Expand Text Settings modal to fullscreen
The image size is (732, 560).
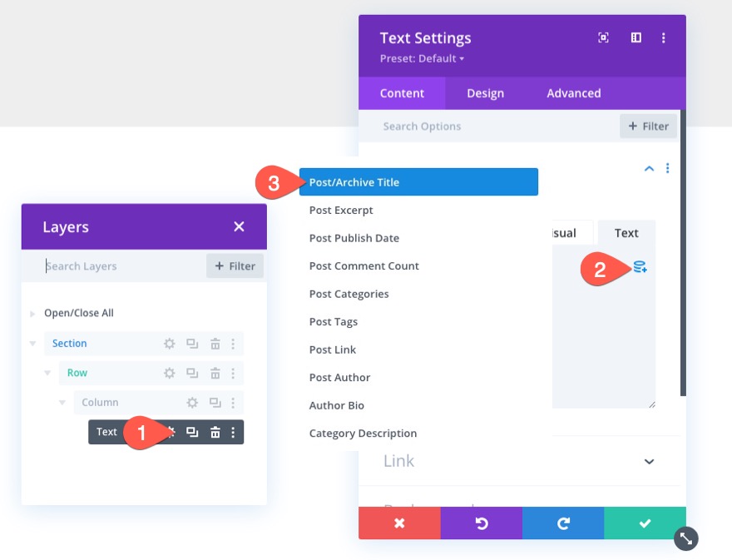603,37
